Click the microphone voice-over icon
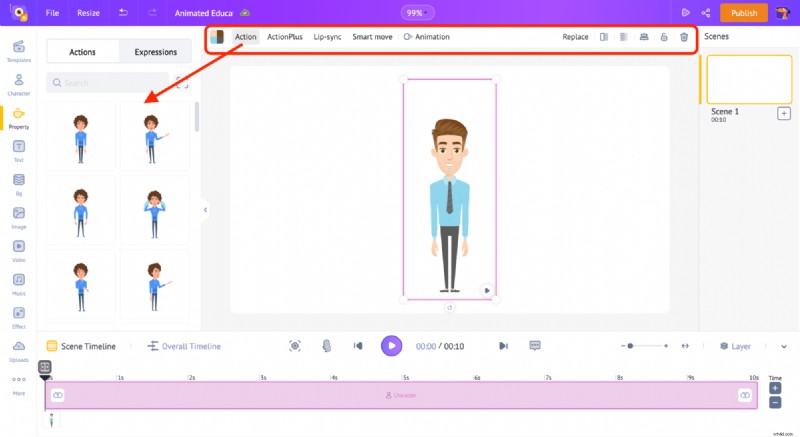The image size is (800, 437). (327, 346)
